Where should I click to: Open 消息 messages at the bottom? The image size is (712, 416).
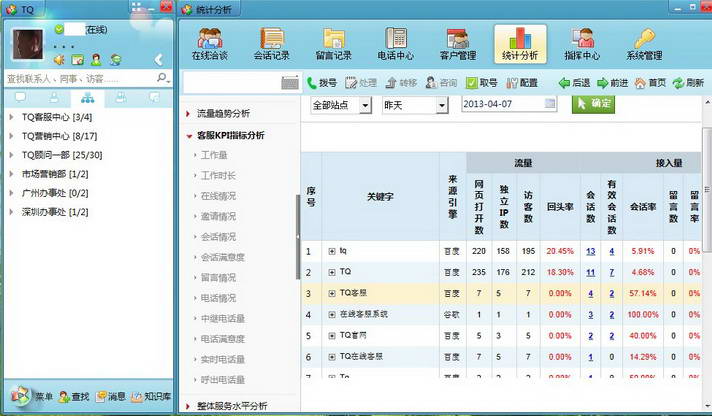(111, 396)
